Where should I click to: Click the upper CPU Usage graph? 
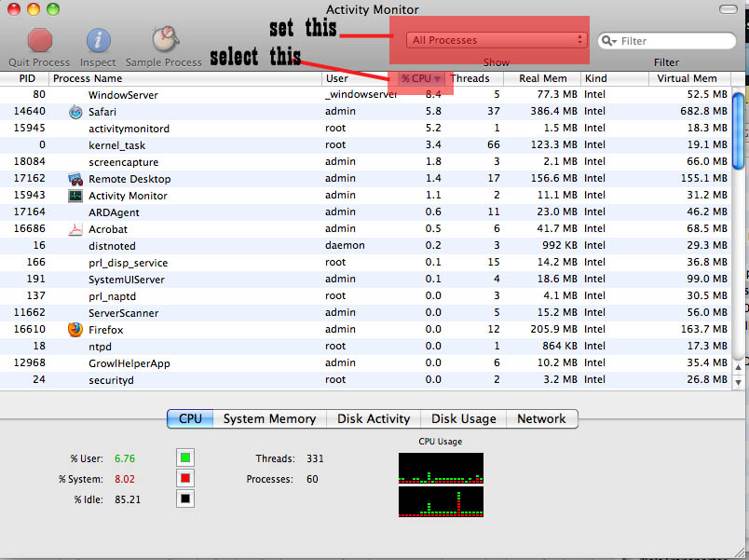coord(441,468)
